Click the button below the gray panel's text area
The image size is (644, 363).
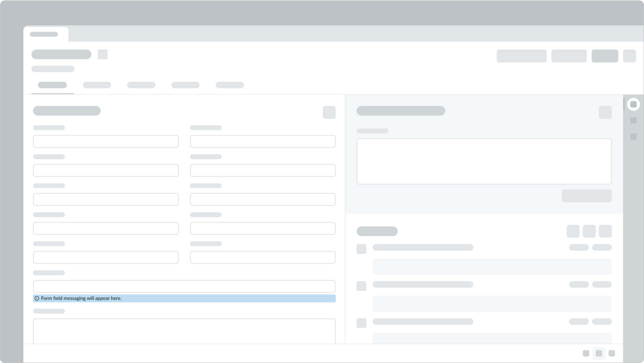[586, 196]
